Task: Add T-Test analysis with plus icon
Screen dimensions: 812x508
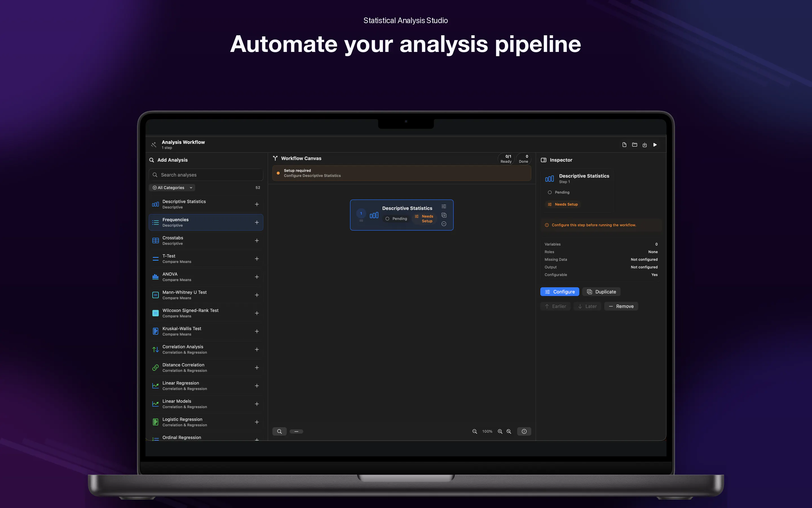Action: coord(257,259)
